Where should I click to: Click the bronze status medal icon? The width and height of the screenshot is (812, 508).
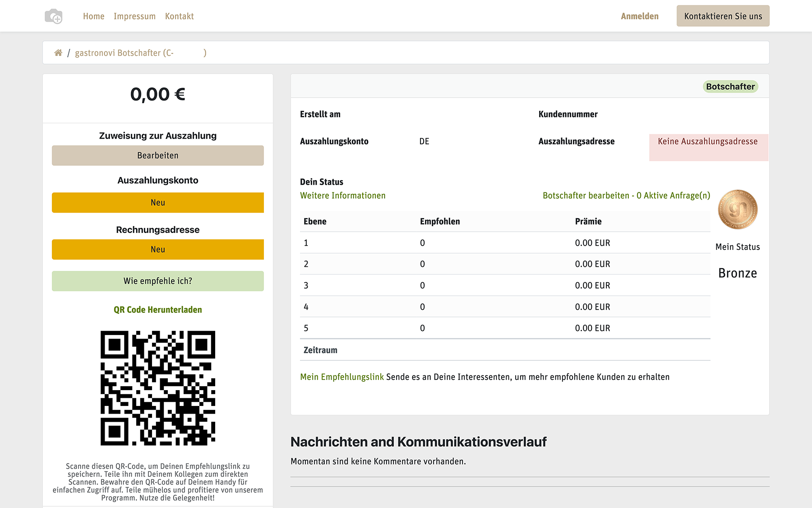(x=738, y=210)
